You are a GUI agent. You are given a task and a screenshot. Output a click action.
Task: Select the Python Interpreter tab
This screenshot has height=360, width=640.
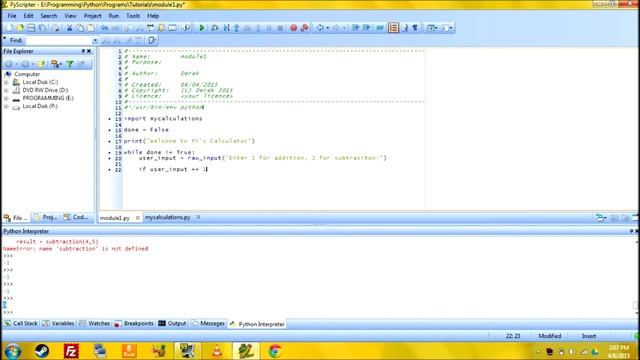point(257,324)
